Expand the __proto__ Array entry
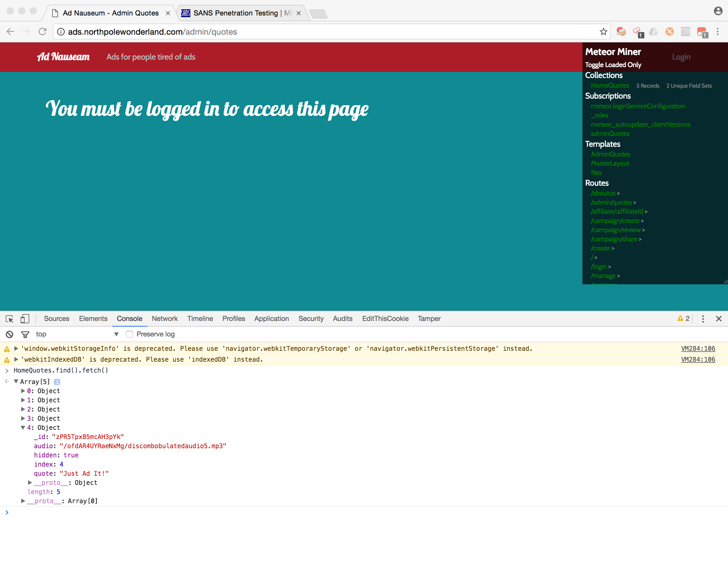The height and width of the screenshot is (576, 728). (21, 500)
